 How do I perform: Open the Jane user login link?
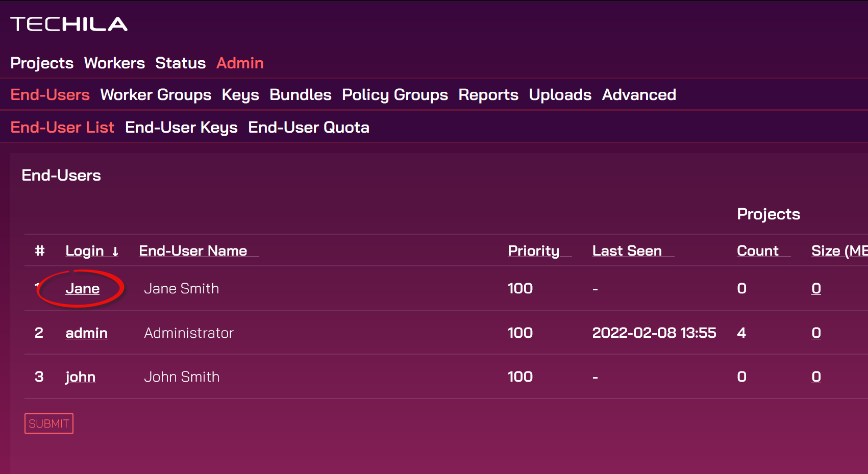[x=83, y=288]
